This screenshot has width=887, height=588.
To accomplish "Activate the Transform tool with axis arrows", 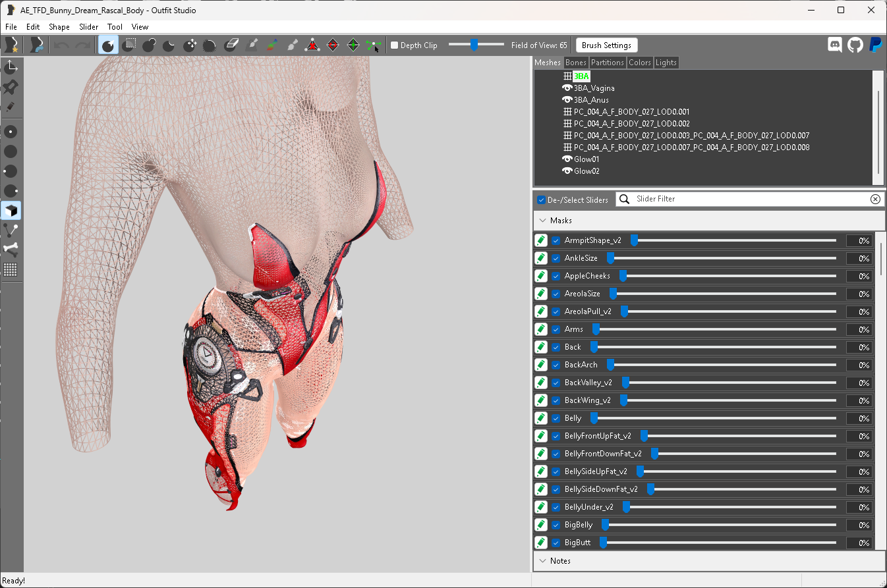I will tap(11, 67).
